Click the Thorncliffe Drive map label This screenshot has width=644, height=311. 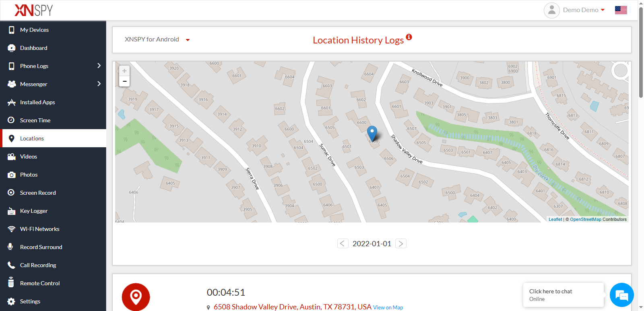click(x=557, y=126)
